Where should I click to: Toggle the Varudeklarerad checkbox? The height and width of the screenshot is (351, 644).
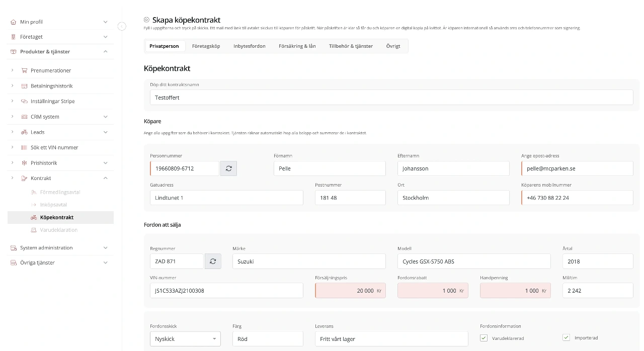484,338
